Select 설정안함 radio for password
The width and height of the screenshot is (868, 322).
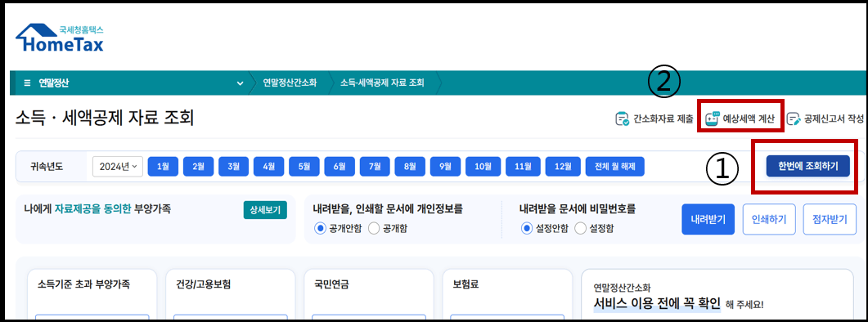coord(527,229)
